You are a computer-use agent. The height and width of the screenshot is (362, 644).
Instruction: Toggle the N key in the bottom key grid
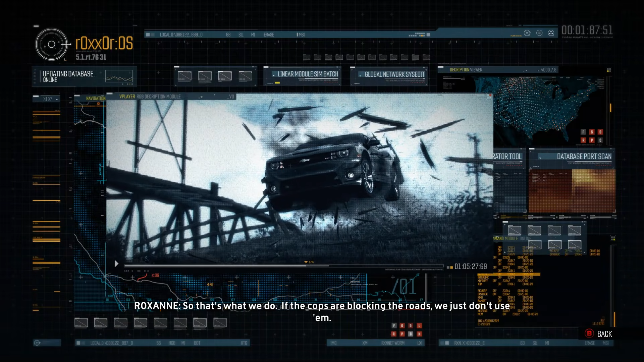pyautogui.click(x=419, y=334)
